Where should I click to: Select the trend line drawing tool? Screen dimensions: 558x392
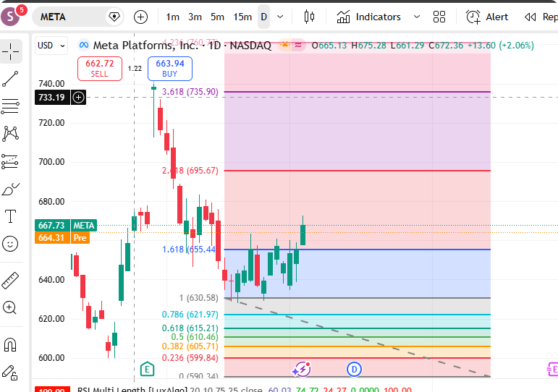point(10,79)
